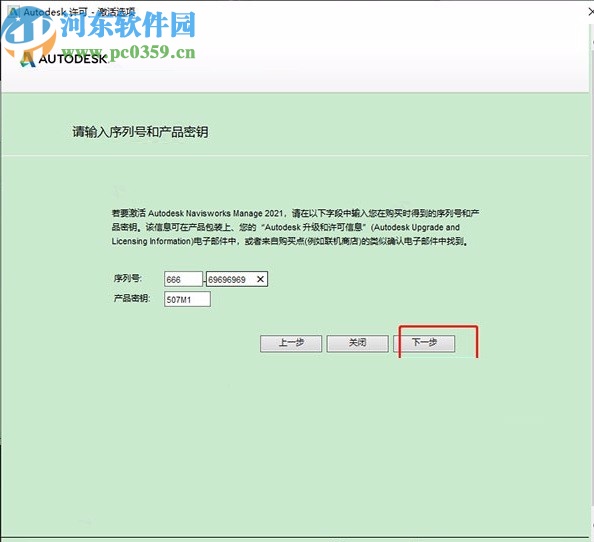Focus the product key field 507M1
The height and width of the screenshot is (542, 594).
pyautogui.click(x=187, y=299)
